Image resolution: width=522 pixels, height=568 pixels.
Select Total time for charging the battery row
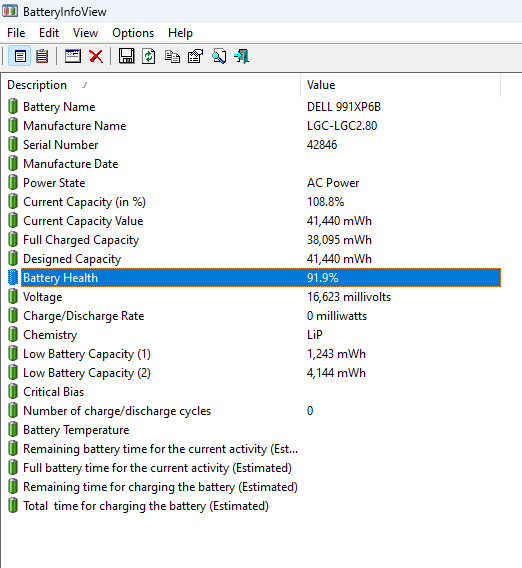[254, 506]
